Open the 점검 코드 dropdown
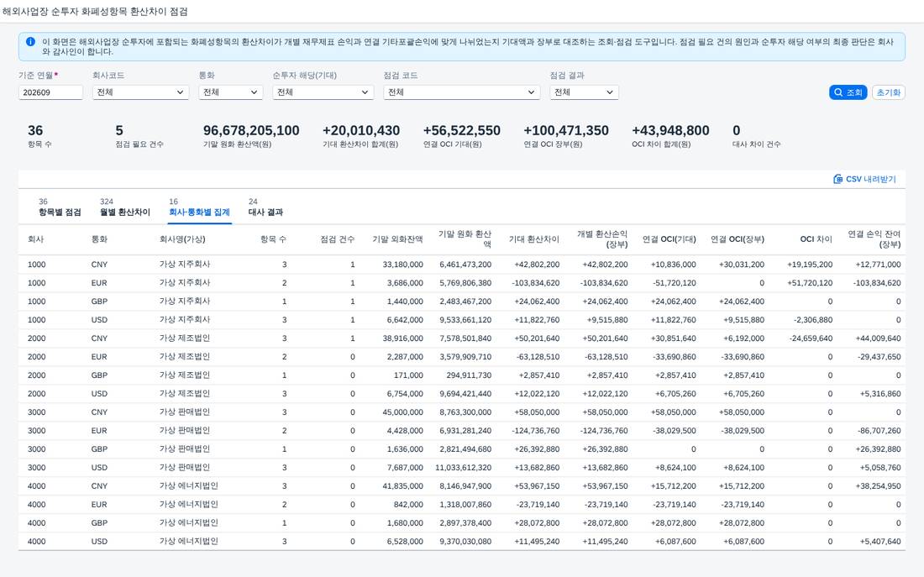The height and width of the screenshot is (577, 924). (461, 92)
